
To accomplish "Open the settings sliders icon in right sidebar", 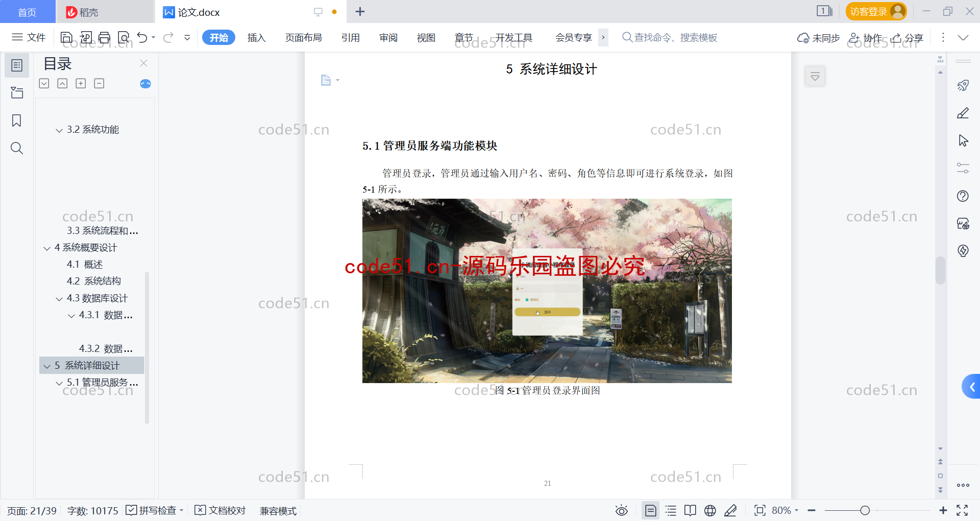I will click(963, 168).
